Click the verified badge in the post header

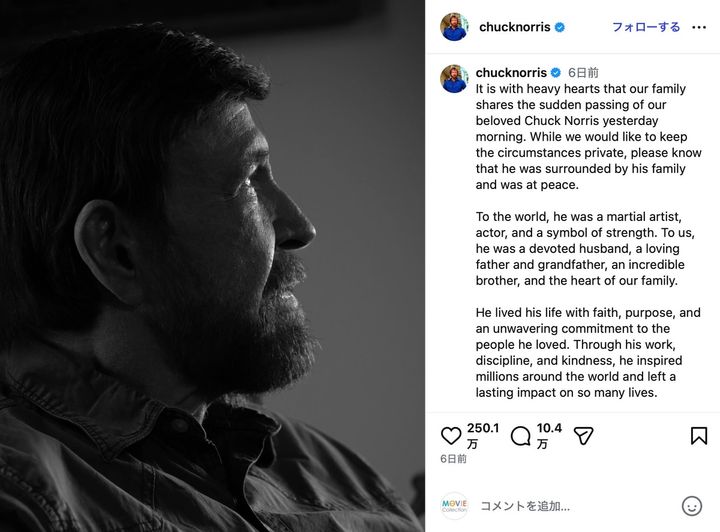[x=560, y=27]
